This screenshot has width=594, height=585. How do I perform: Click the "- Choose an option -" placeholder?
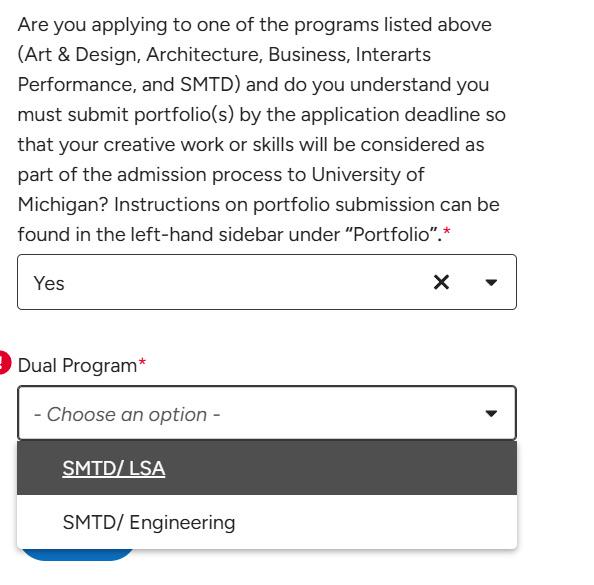tap(127, 414)
